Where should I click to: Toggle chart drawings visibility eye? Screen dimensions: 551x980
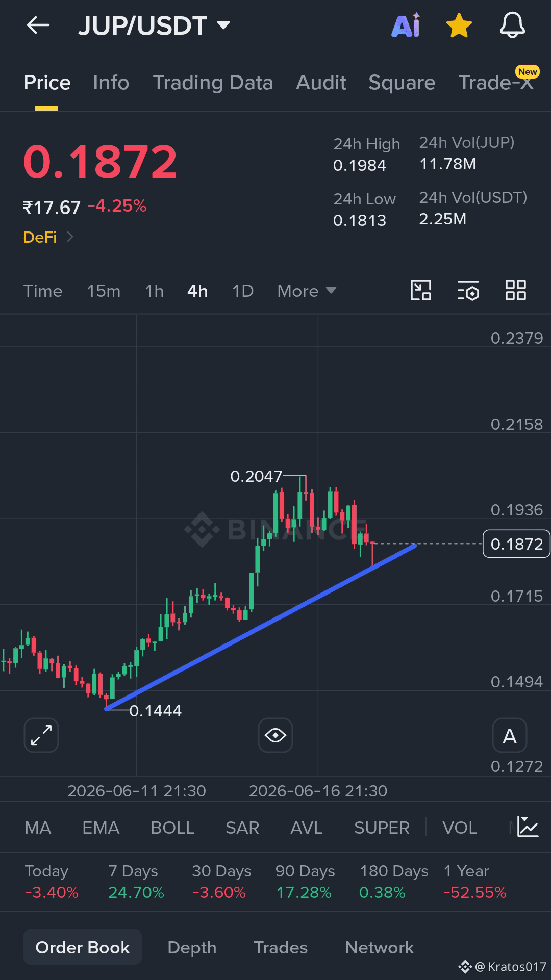(x=275, y=735)
